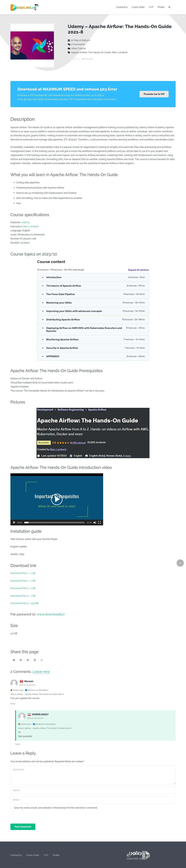Play the introduction video with center play button
186x868 pixels.
[x=57, y=499]
